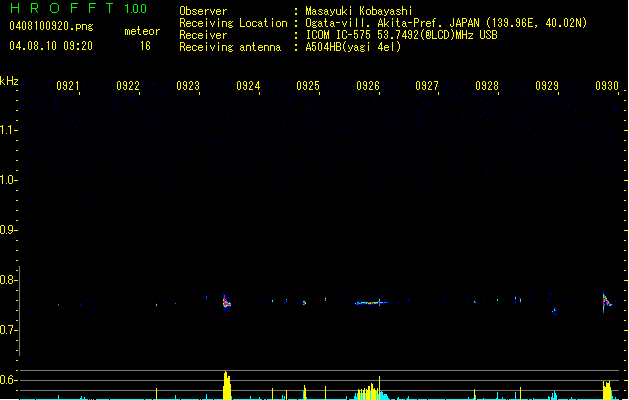Click the 0.6 kHz frequency axis label

click(x=7, y=380)
